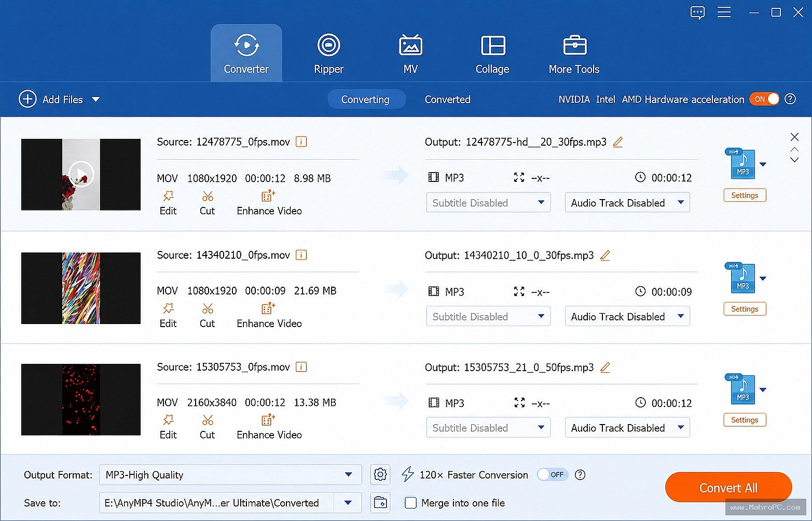Move the first item up

click(794, 149)
